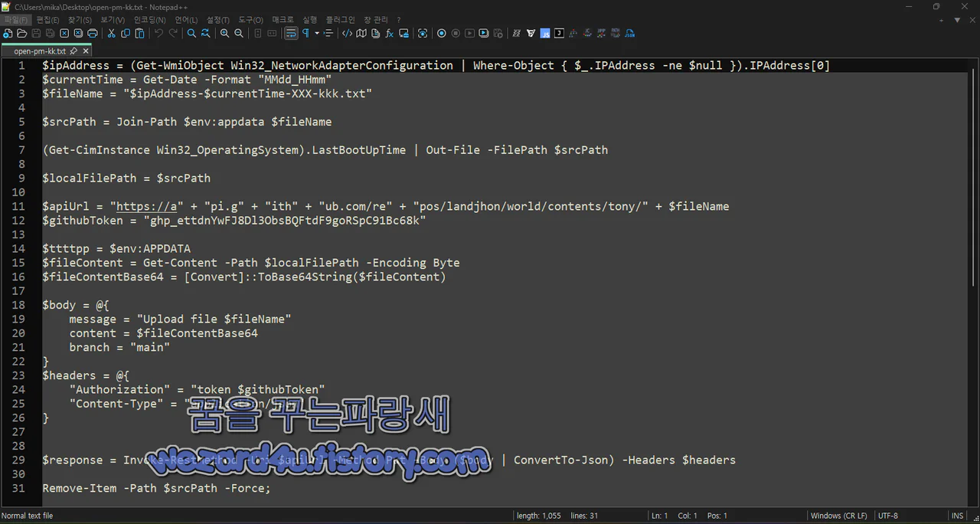Toggle the indent guide icon
The width and height of the screenshot is (980, 524).
pos(328,34)
